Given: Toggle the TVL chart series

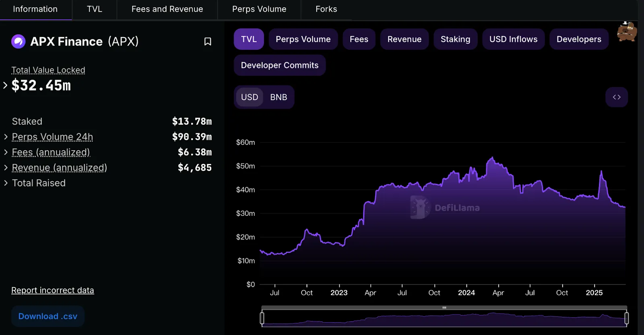Looking at the screenshot, I should (x=249, y=39).
